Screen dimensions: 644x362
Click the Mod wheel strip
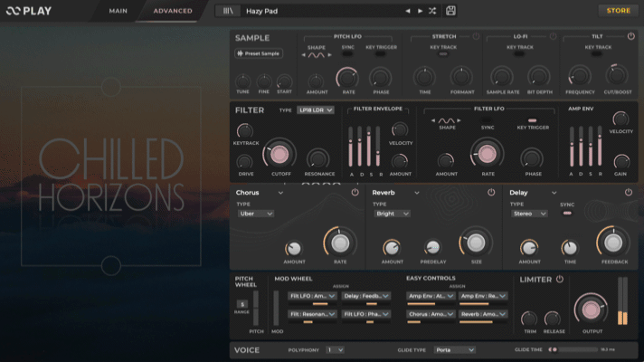276,309
